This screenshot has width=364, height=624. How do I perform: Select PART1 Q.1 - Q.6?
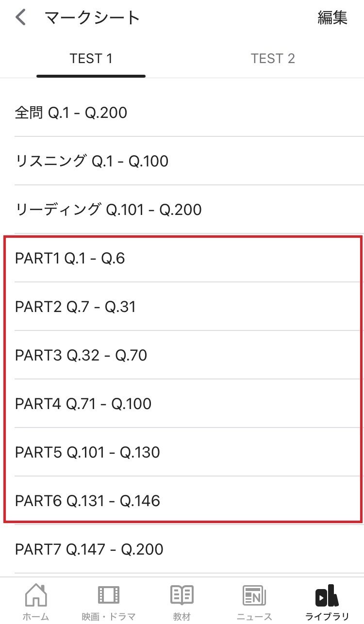coord(182,258)
